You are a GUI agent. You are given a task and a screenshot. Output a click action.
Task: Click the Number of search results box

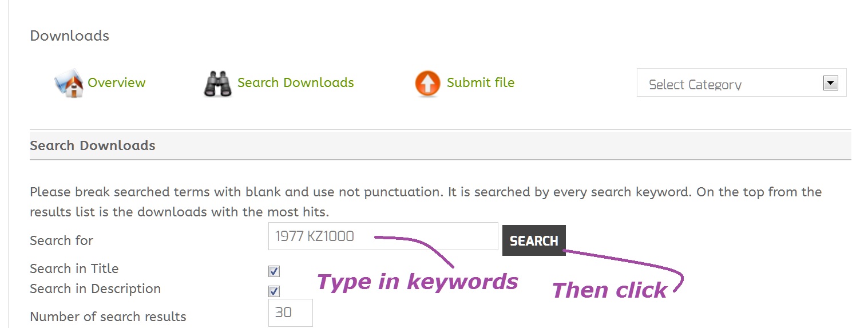[291, 313]
